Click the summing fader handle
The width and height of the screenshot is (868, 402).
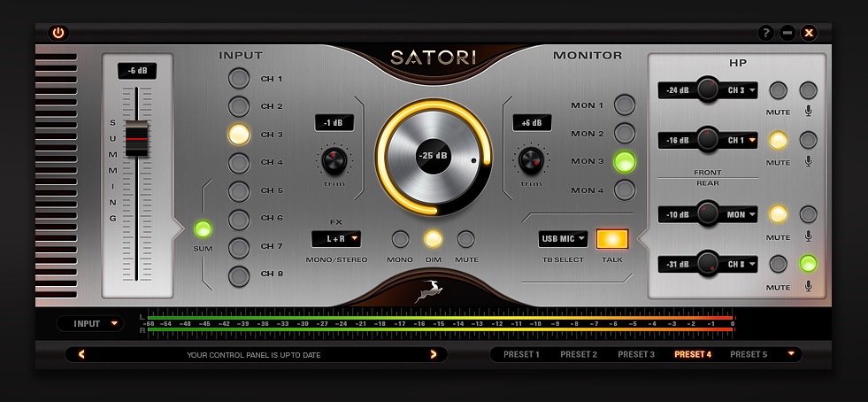pos(137,140)
